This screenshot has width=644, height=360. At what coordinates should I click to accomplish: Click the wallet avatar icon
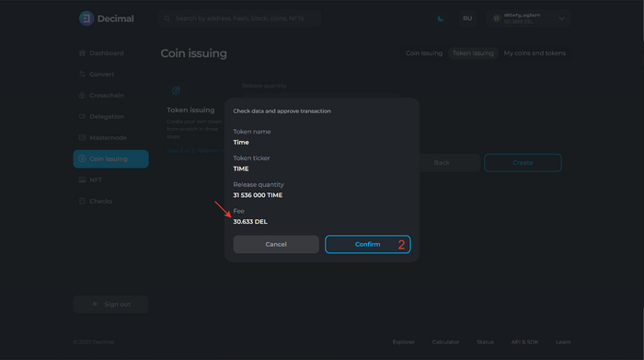tap(497, 18)
